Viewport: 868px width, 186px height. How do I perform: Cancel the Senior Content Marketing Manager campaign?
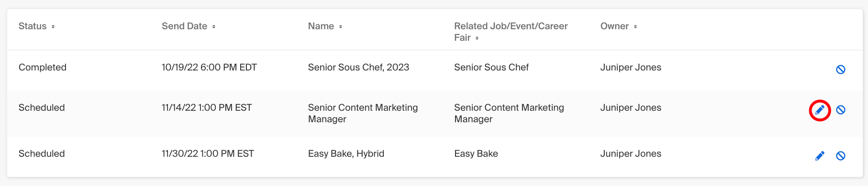click(840, 110)
